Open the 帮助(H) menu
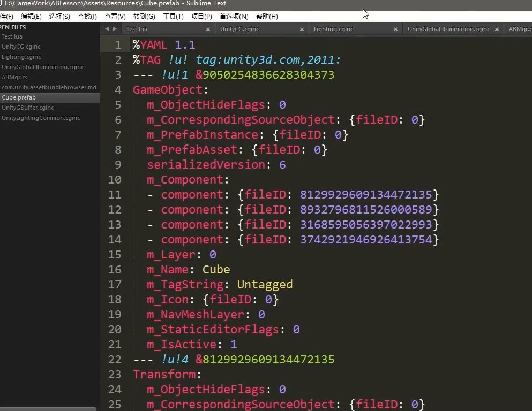The height and width of the screenshot is (411, 532). click(x=267, y=16)
